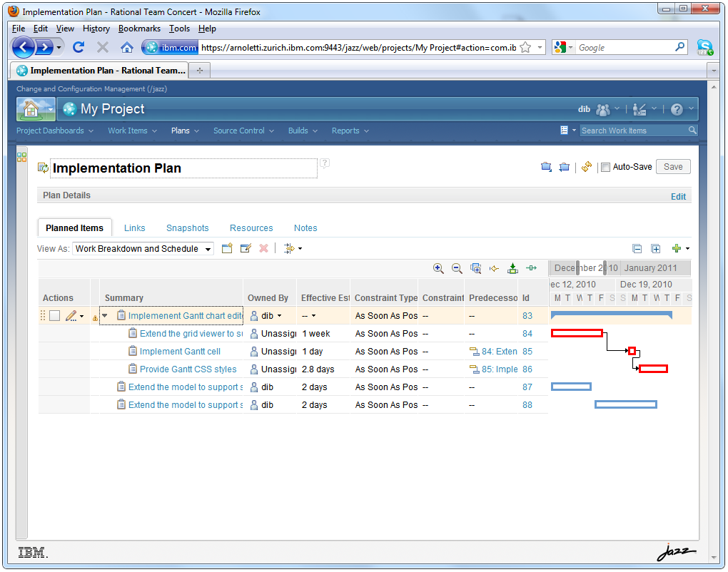Collapse the Implement Gantt chart editor item
This screenshot has width=728, height=572.
tap(105, 315)
